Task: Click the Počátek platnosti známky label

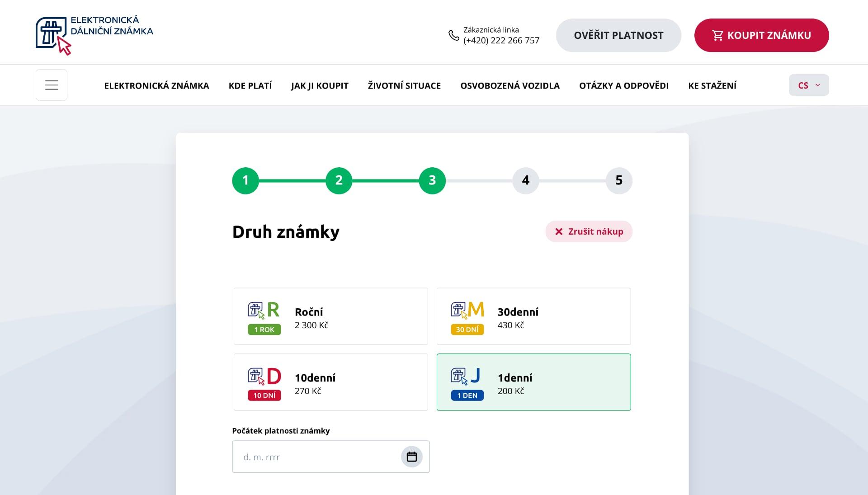Action: 281,431
